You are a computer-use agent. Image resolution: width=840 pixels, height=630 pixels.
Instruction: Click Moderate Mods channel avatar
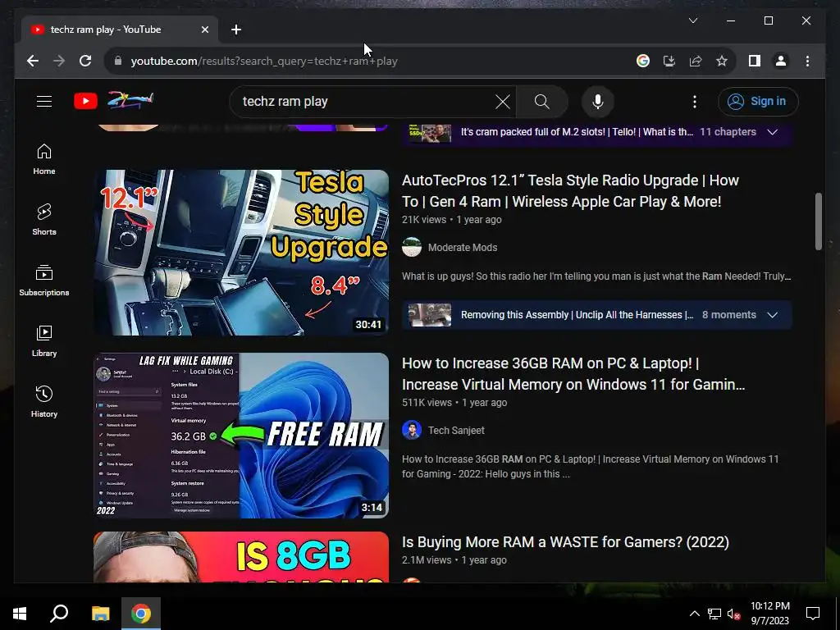[x=412, y=248]
